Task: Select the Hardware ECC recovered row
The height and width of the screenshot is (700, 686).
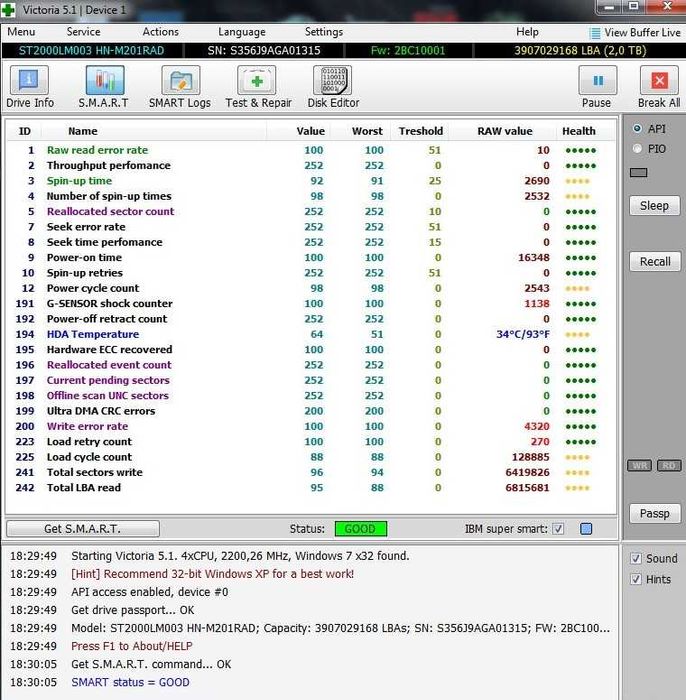Action: coord(311,350)
